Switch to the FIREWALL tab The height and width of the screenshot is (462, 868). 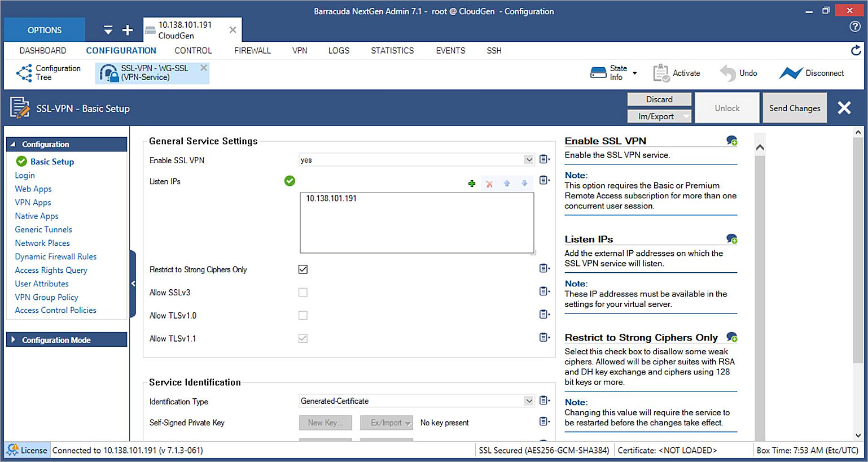coord(252,50)
